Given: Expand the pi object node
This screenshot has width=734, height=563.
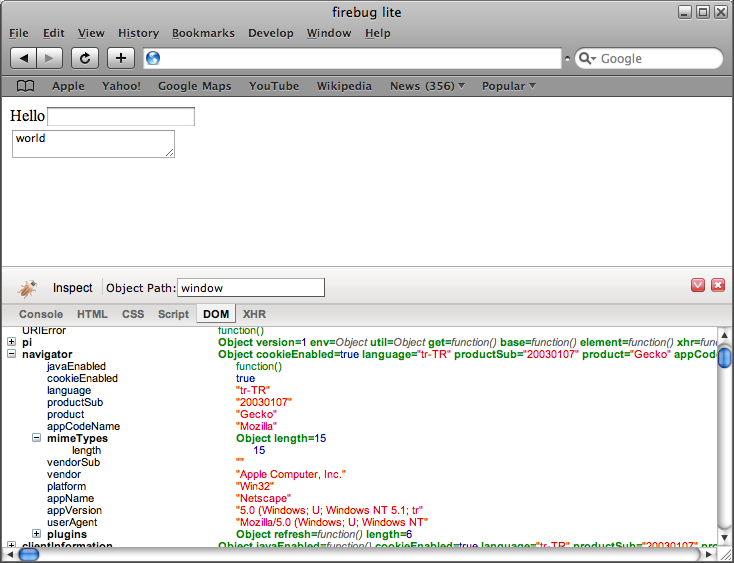Looking at the screenshot, I should tap(11, 342).
